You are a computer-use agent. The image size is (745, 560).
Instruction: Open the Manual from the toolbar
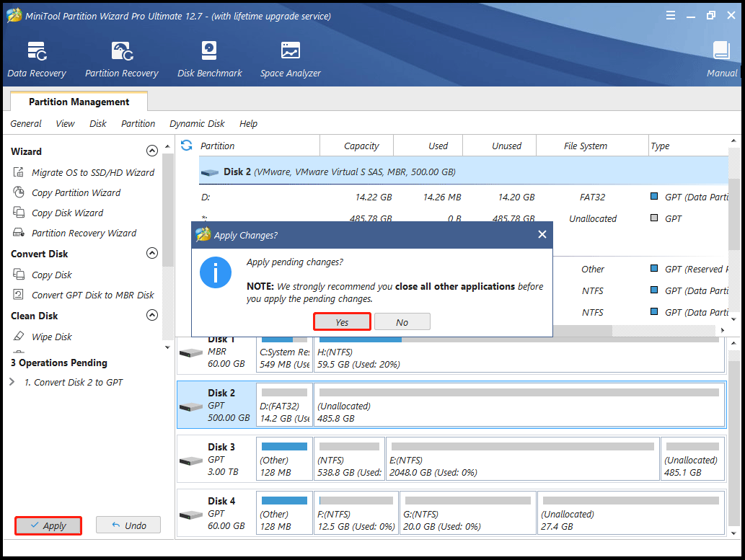[722, 59]
